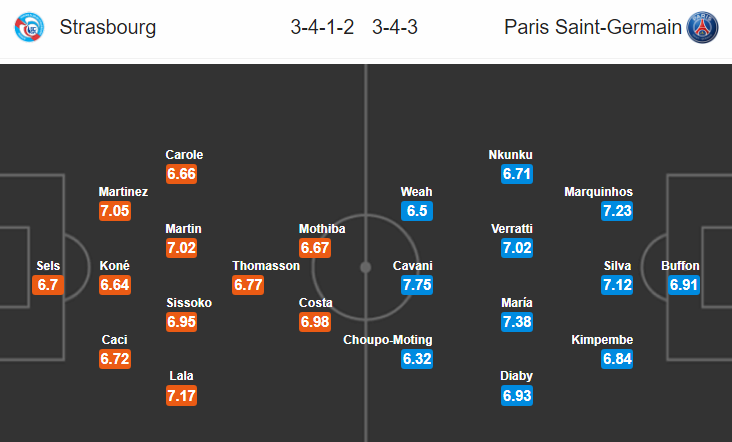Open the Paris Saint-Germain team name link

point(592,28)
